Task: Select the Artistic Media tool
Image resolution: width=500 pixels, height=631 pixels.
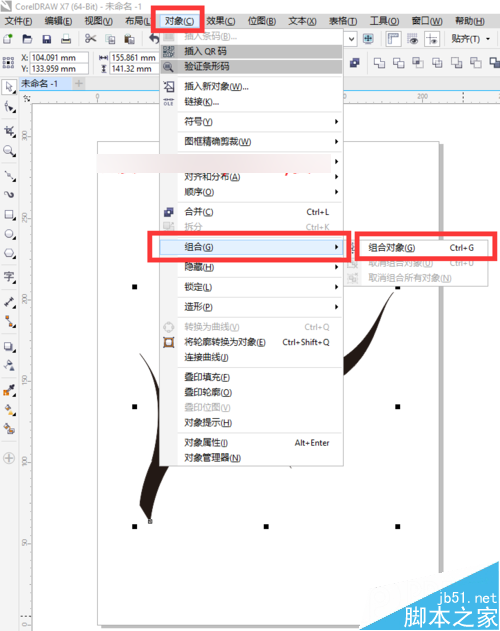Action: 9,195
